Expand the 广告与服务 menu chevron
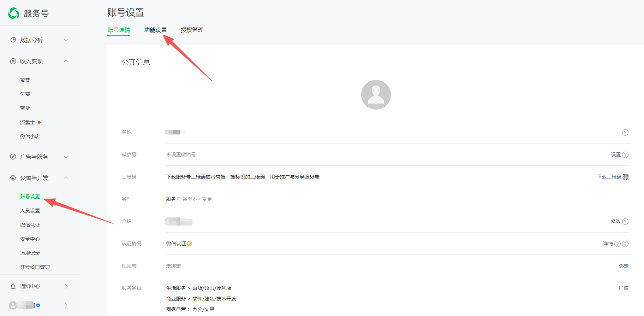This screenshot has width=644, height=316. coord(66,157)
